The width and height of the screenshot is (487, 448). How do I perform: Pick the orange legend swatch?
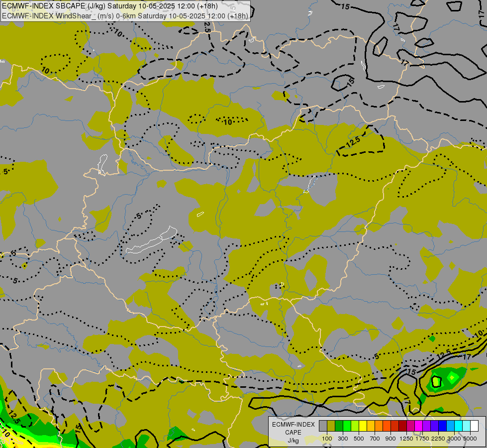(x=379, y=426)
